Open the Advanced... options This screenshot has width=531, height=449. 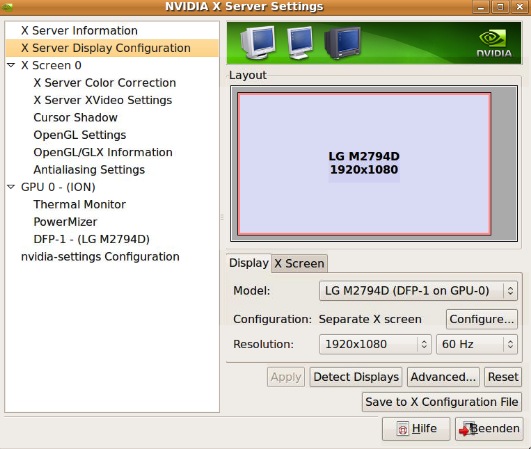coord(443,377)
